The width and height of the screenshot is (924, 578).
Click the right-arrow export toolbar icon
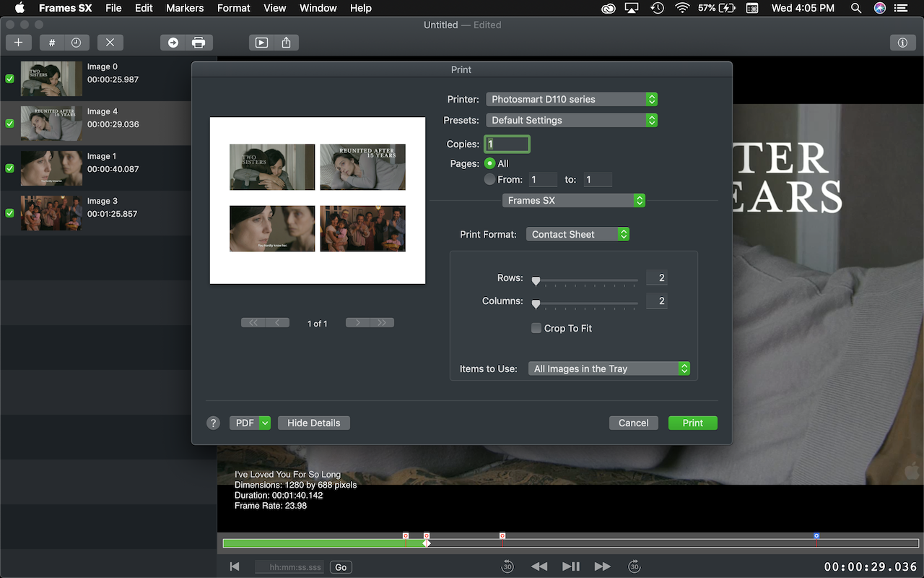(173, 43)
